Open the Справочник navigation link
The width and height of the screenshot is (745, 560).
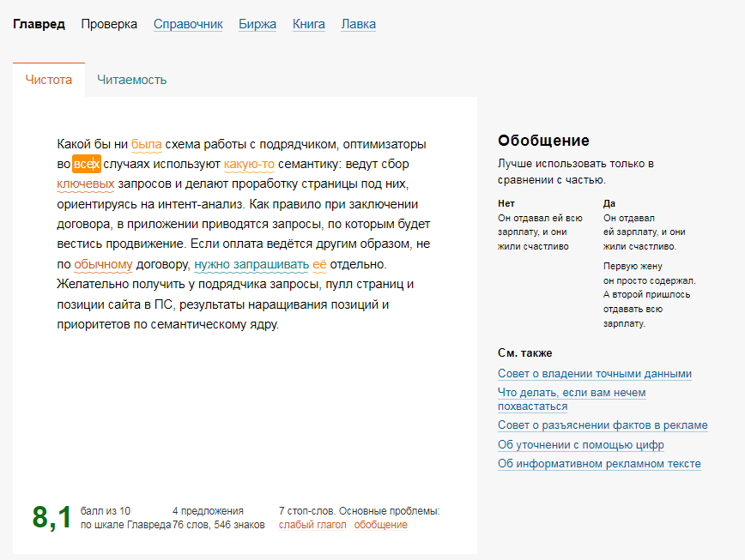coord(188,24)
